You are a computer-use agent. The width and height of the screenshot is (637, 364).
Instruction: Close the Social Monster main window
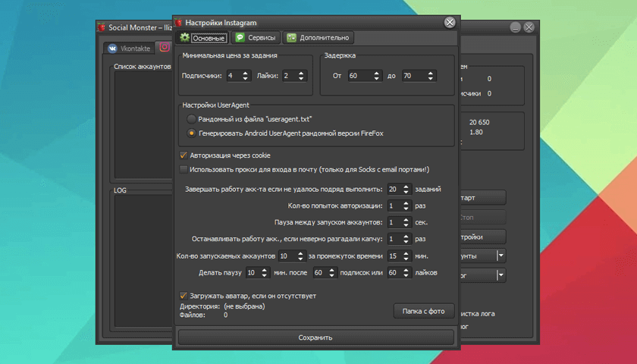pyautogui.click(x=529, y=27)
